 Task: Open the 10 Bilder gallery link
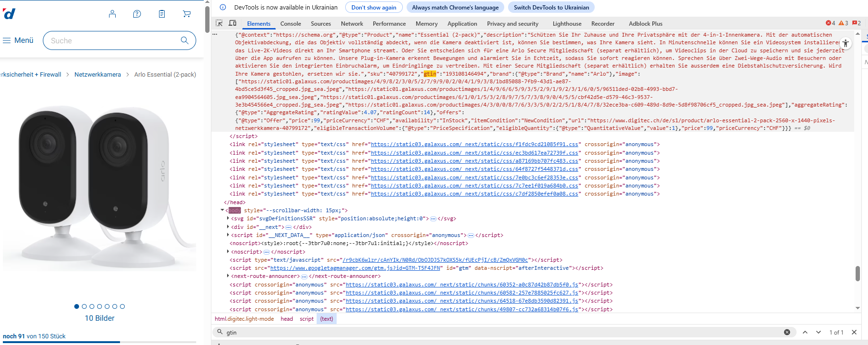(x=100, y=318)
